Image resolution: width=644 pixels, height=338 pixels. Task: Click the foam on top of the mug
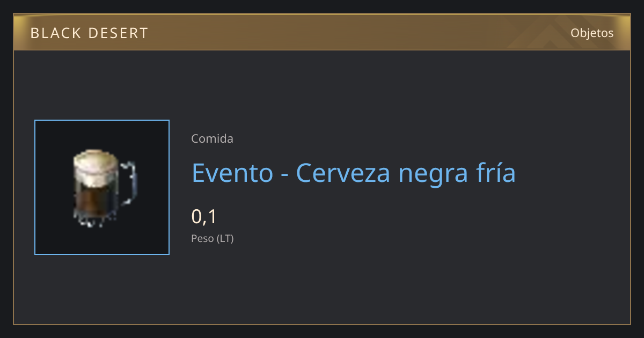96,160
